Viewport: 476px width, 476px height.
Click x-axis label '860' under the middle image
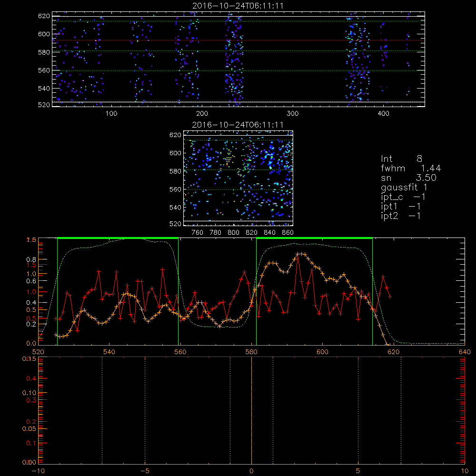288,233
